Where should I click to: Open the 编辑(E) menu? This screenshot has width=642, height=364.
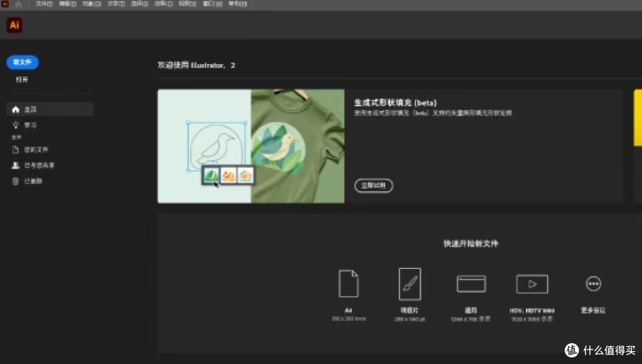click(x=68, y=4)
